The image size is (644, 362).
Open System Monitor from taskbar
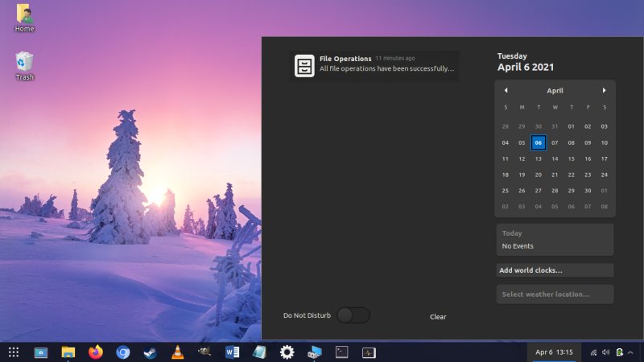click(x=369, y=352)
